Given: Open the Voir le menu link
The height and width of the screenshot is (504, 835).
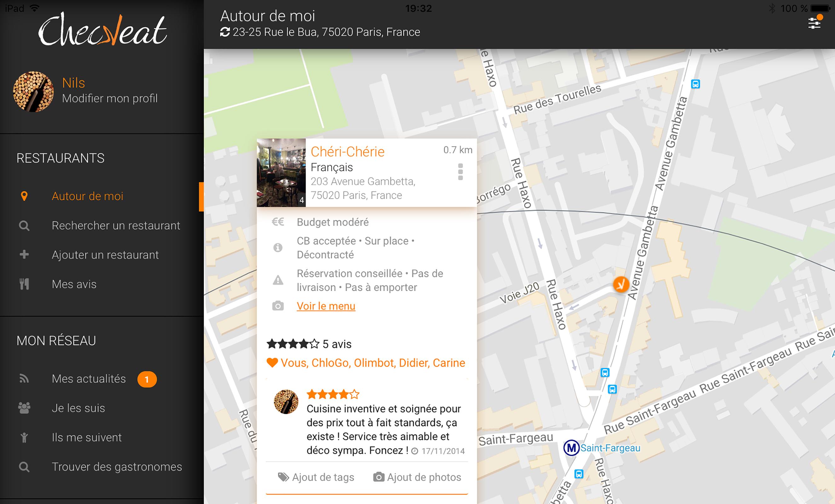Looking at the screenshot, I should (x=326, y=306).
